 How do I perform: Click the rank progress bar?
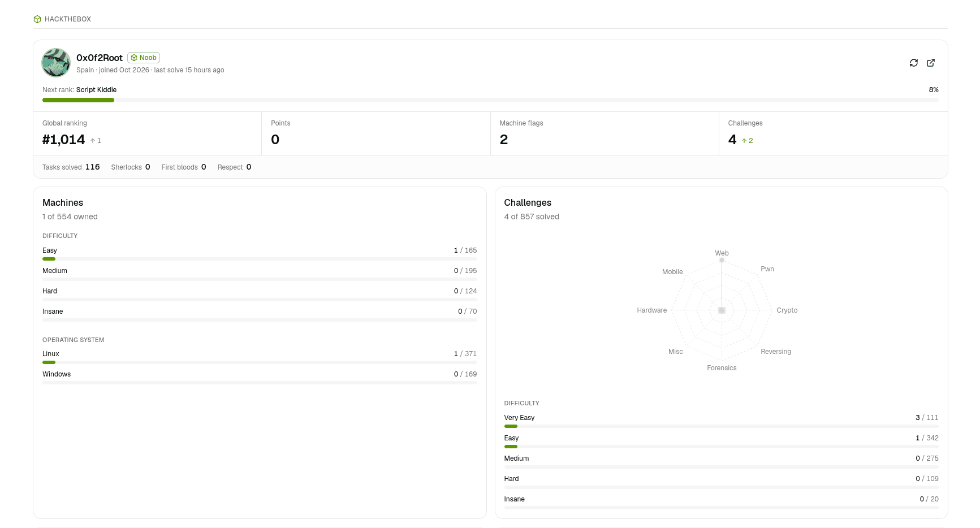click(490, 100)
